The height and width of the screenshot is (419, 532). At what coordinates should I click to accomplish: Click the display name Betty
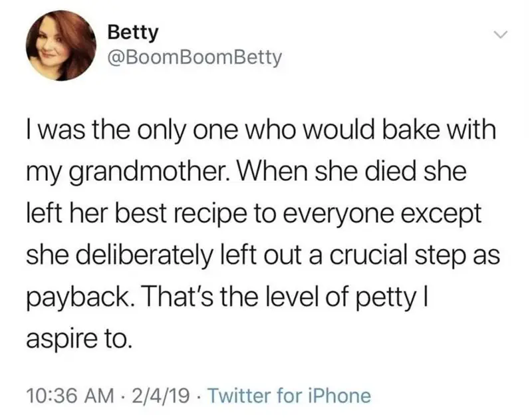(133, 32)
